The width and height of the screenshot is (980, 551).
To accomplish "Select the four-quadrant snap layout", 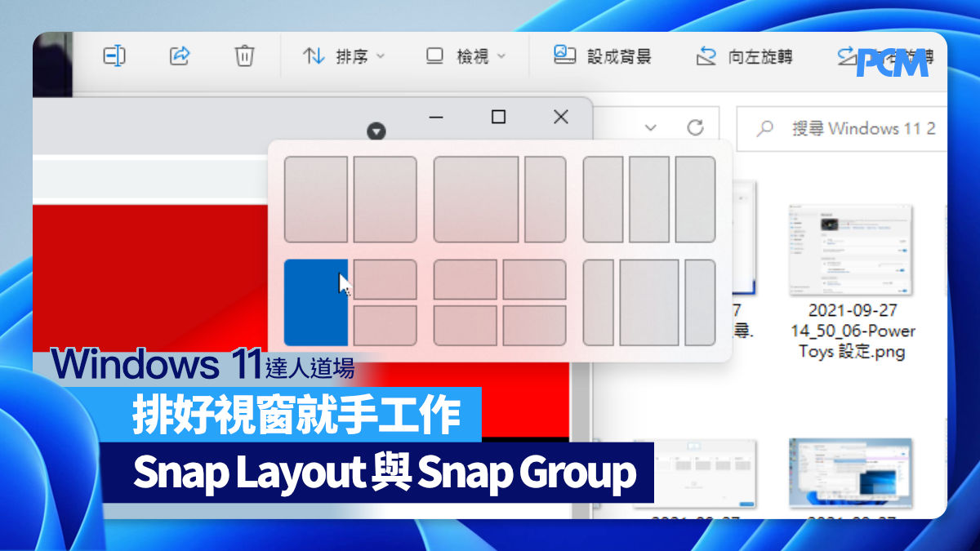I will 501,302.
